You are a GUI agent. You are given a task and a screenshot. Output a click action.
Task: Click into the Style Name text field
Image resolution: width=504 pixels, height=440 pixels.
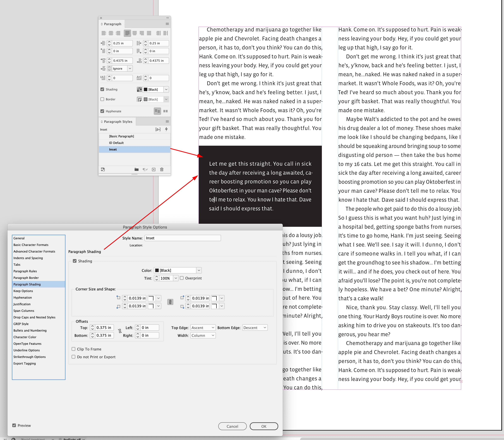[x=182, y=238]
